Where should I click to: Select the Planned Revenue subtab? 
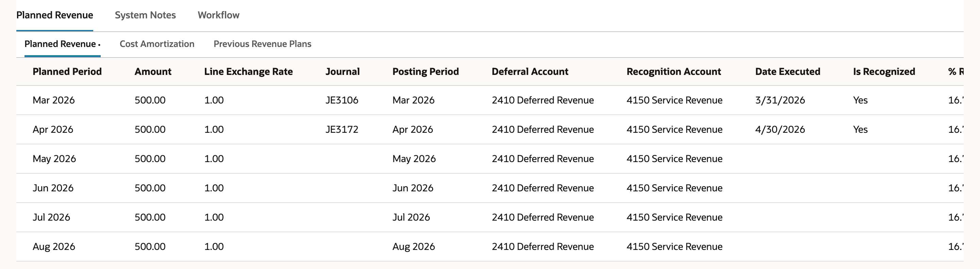coord(62,44)
